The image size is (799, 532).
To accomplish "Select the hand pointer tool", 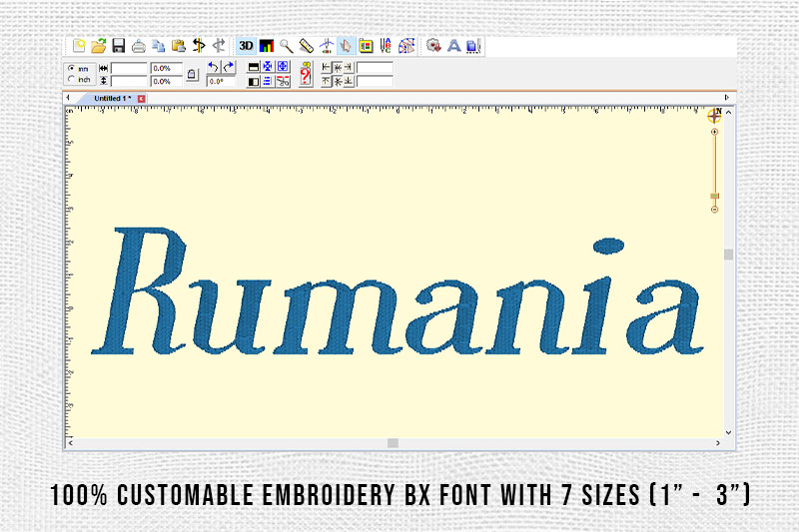I will (346, 46).
